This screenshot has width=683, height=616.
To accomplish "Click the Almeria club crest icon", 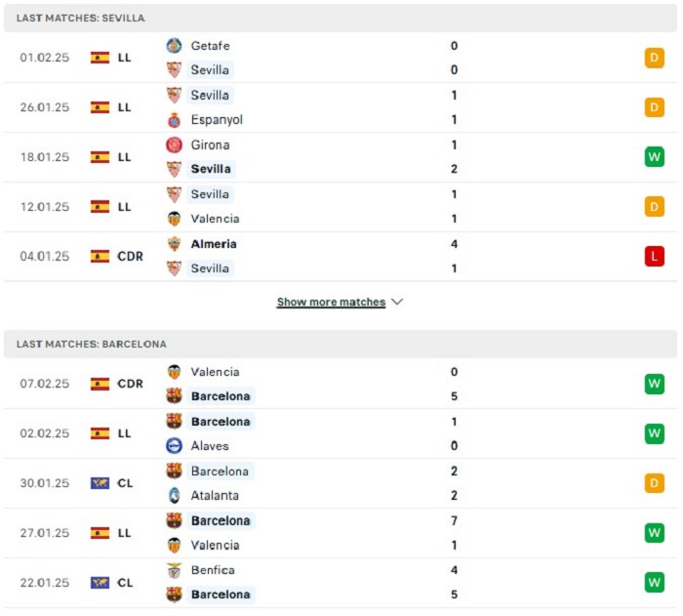I will [175, 244].
